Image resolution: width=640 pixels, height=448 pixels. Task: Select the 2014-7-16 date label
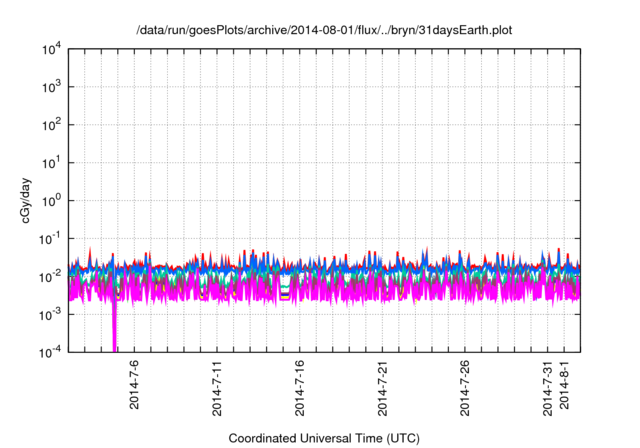click(x=300, y=387)
